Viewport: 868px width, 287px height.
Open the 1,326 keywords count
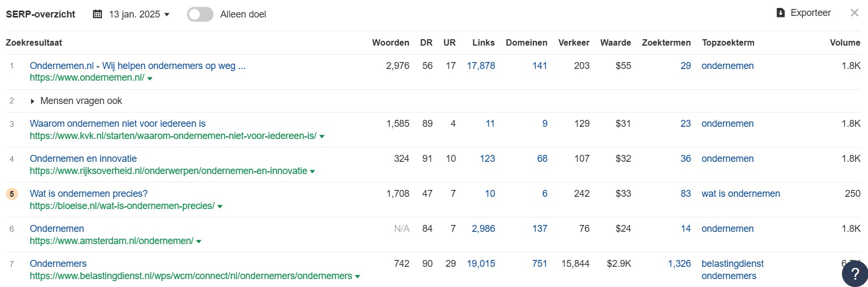pos(679,264)
